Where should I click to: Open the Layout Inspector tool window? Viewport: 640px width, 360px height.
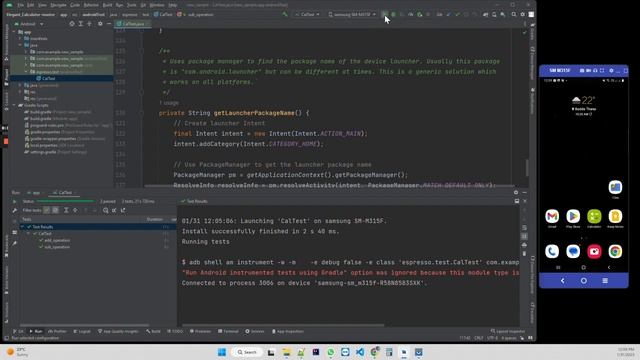pyautogui.click(x=508, y=331)
